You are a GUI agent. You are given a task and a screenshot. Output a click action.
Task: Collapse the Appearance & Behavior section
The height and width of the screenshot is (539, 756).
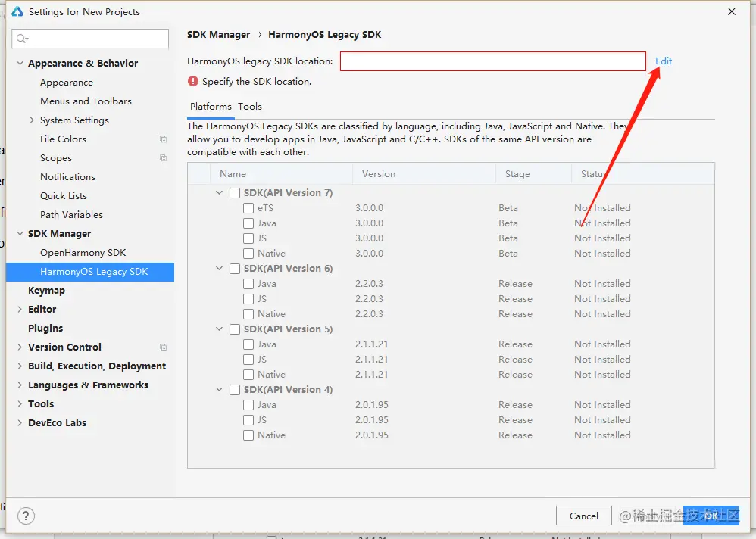pos(20,63)
